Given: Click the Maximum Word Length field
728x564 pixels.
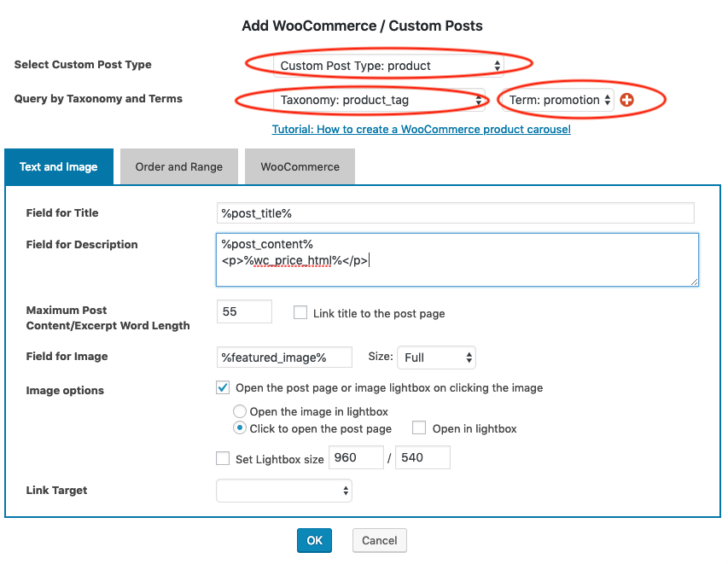Looking at the screenshot, I should (x=244, y=311).
